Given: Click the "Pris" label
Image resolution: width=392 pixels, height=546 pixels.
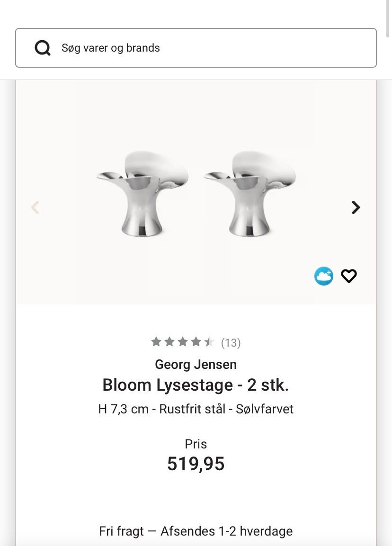Looking at the screenshot, I should 196,444.
